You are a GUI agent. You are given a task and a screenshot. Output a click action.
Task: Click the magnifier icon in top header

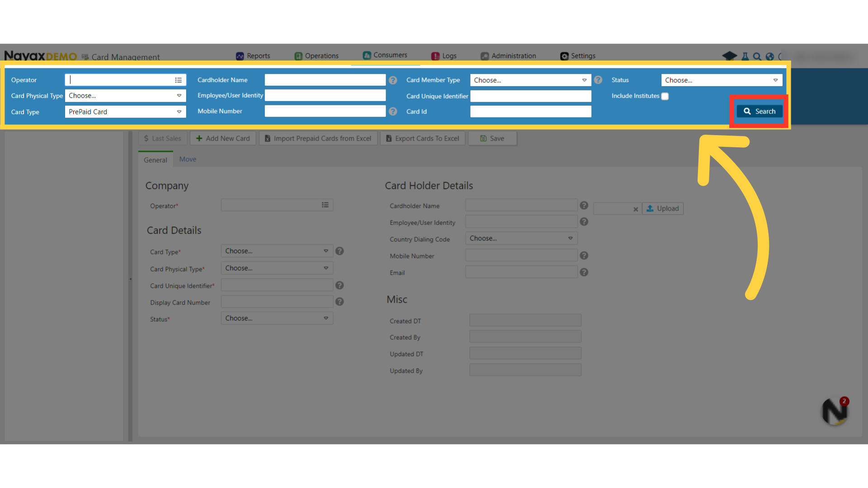757,56
